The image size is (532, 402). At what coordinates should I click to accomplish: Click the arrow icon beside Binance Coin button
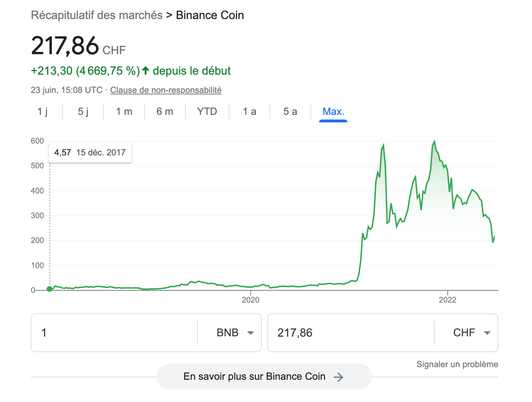pyautogui.click(x=338, y=377)
